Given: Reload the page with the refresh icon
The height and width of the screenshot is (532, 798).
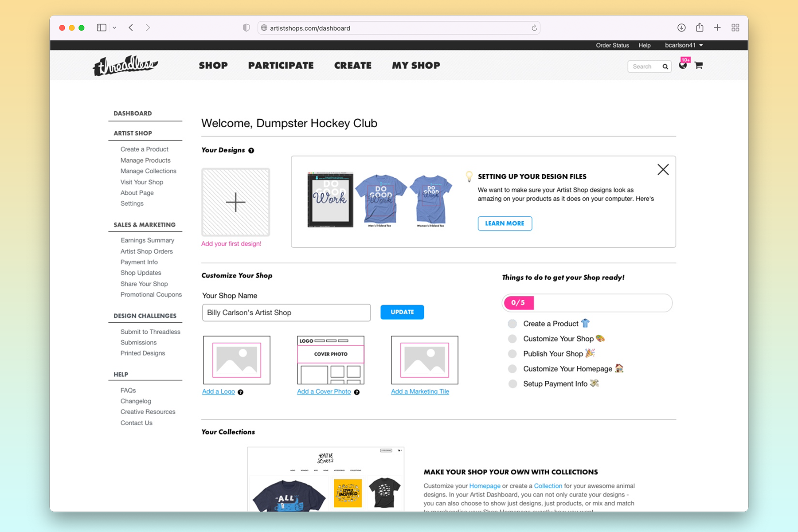Looking at the screenshot, I should (x=534, y=28).
